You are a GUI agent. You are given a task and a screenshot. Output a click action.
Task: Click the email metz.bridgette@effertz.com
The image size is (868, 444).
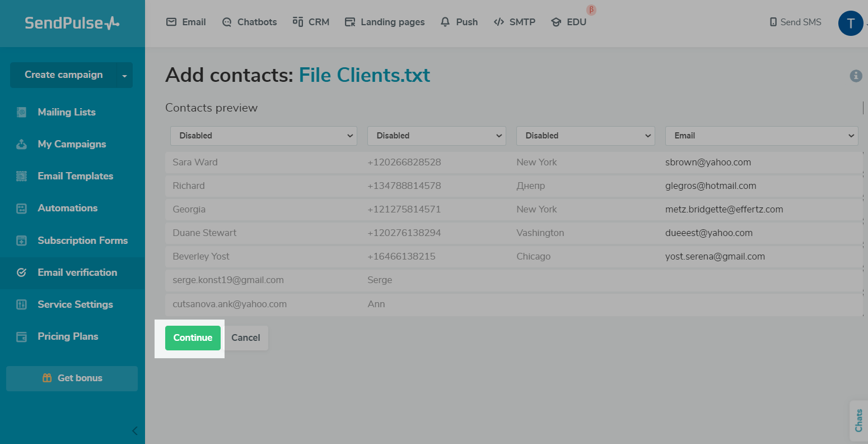[x=724, y=210]
